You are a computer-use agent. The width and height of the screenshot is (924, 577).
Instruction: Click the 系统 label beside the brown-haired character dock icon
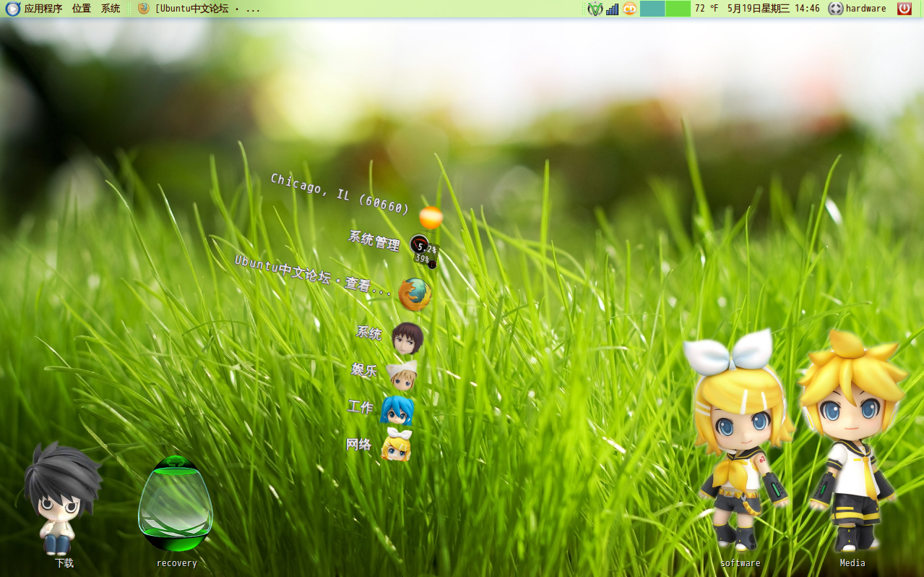click(x=369, y=333)
